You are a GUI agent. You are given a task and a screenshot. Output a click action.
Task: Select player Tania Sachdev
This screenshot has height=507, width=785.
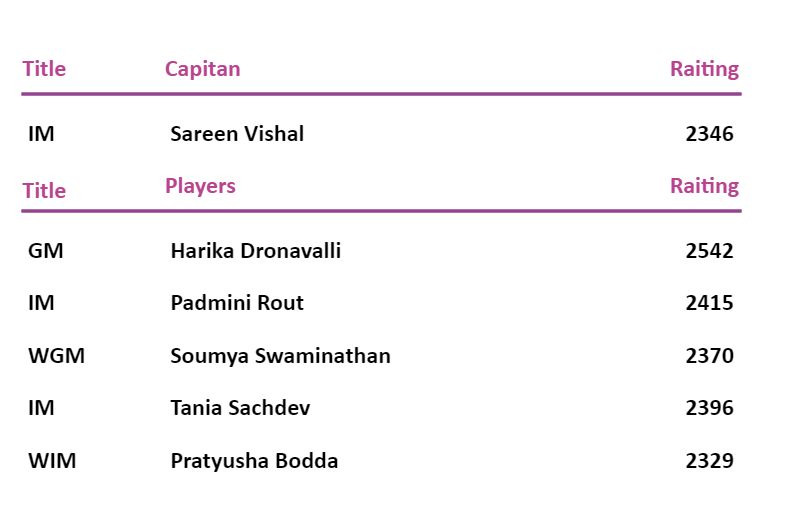(x=240, y=408)
